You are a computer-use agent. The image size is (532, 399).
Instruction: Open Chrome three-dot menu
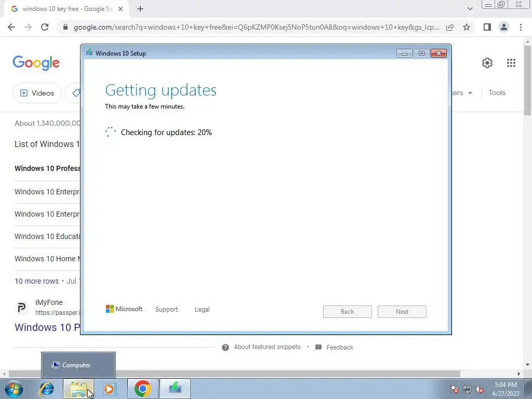(x=521, y=27)
